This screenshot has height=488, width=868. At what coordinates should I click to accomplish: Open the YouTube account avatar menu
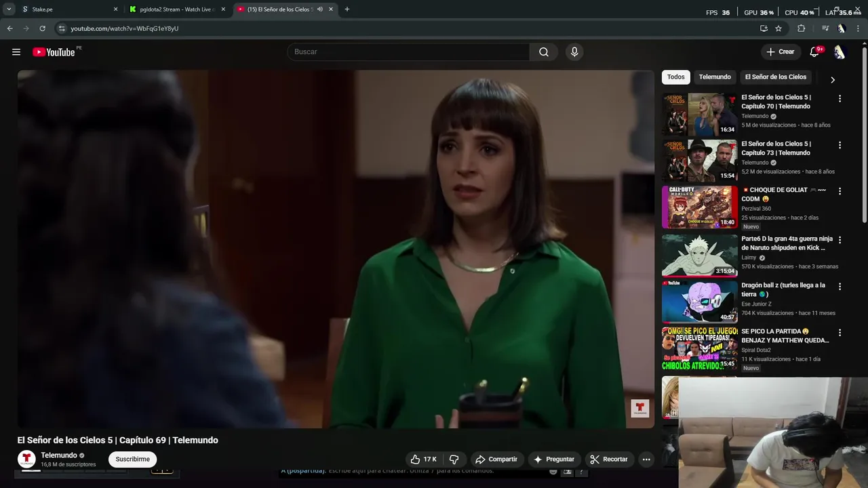[x=840, y=52]
